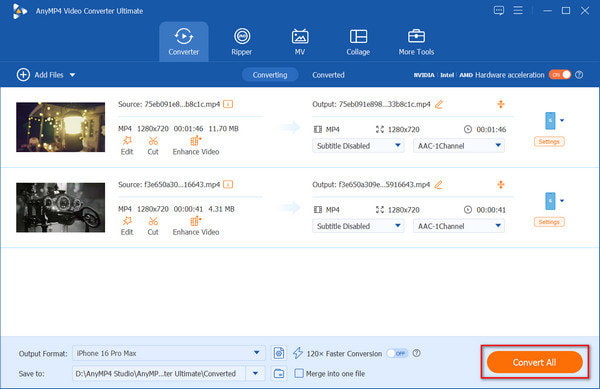The image size is (600, 389).
Task: Open Settings for the first video
Action: click(549, 142)
